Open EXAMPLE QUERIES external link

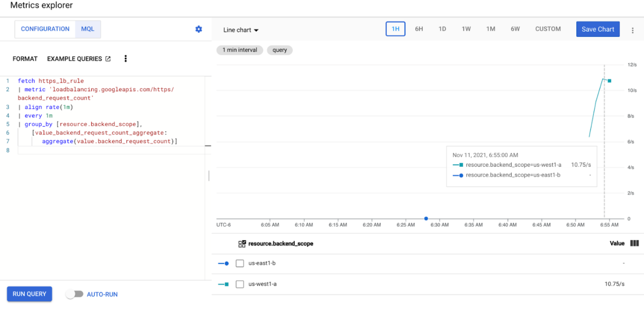click(x=108, y=58)
